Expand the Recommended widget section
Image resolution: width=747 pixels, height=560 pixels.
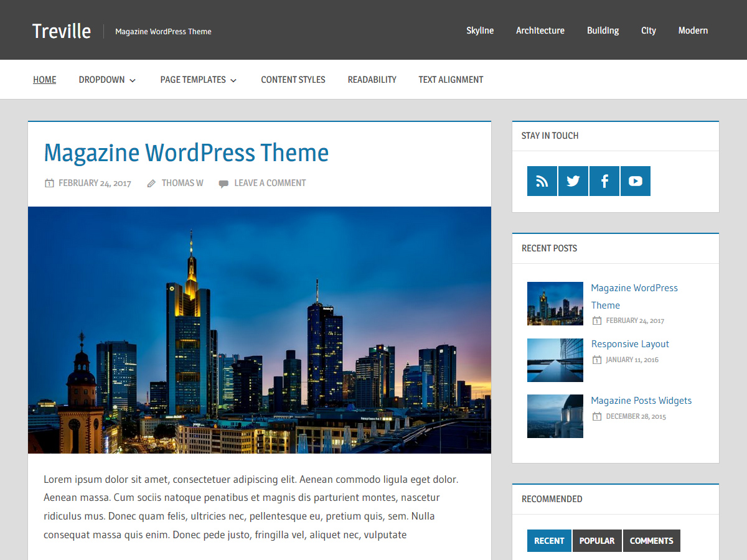(552, 499)
